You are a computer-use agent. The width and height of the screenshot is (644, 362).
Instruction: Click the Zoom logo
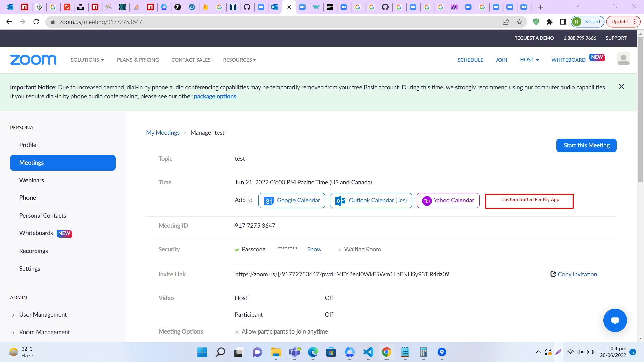click(33, 60)
